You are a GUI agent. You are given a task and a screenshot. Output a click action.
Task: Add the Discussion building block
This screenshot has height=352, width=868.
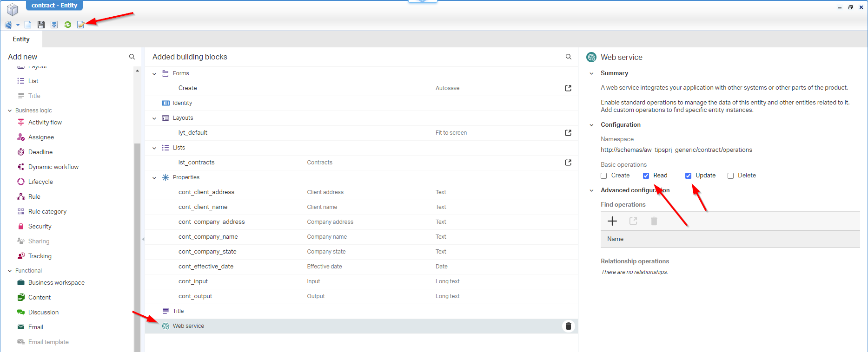pyautogui.click(x=43, y=312)
